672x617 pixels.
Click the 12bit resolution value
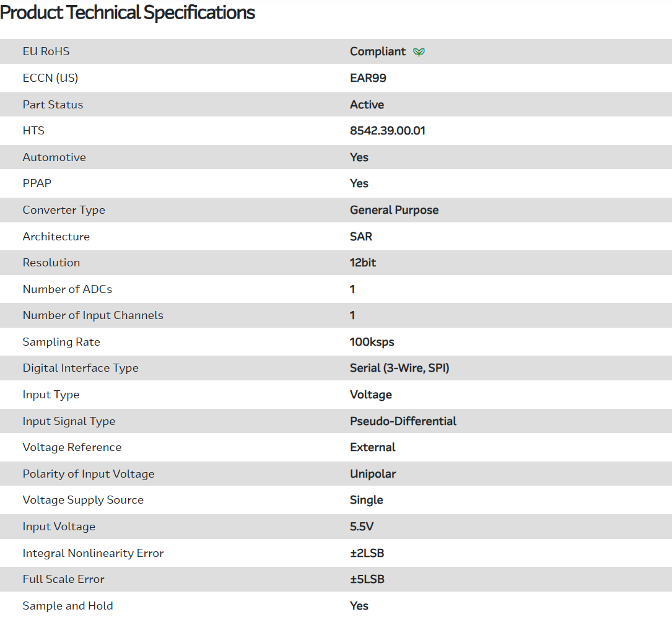point(363,263)
